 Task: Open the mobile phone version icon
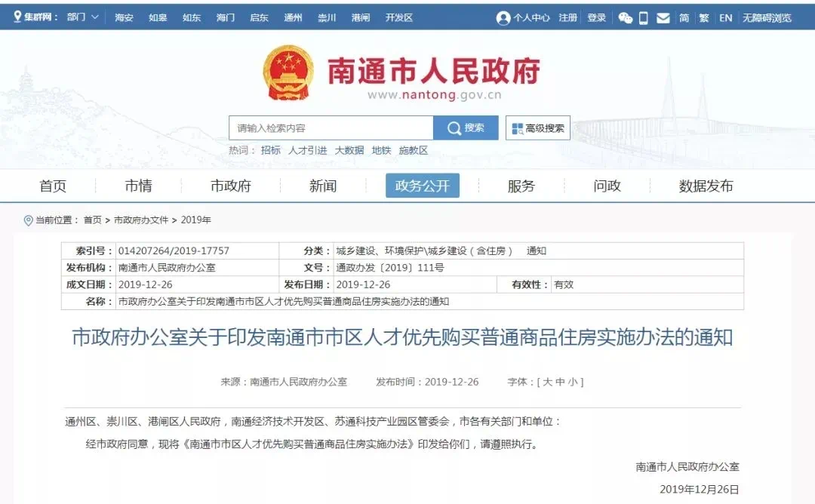pyautogui.click(x=644, y=18)
